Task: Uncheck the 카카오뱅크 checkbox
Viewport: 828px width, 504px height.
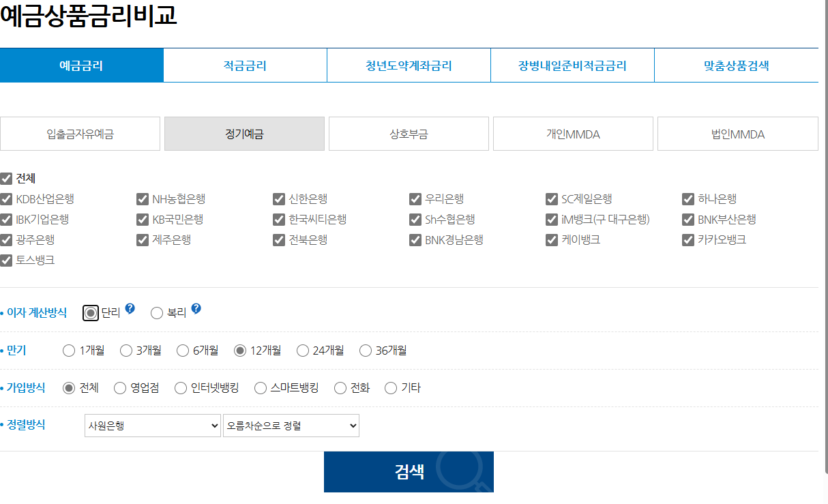Action: pyautogui.click(x=688, y=239)
